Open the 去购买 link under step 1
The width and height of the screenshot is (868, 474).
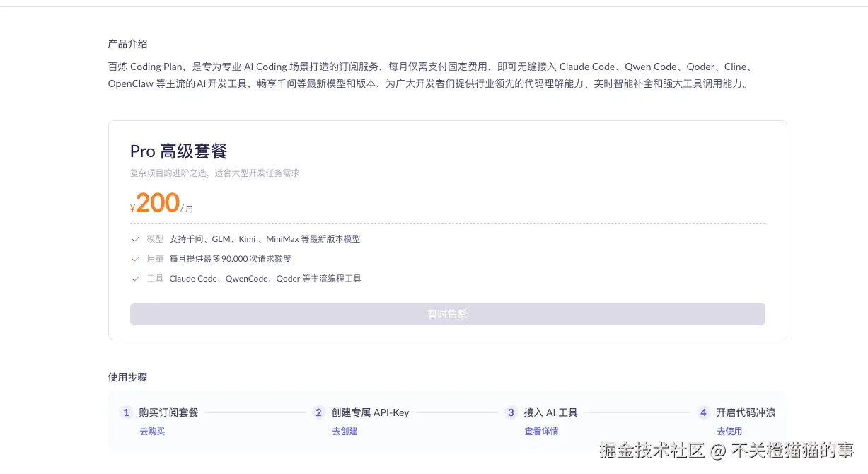coord(151,431)
